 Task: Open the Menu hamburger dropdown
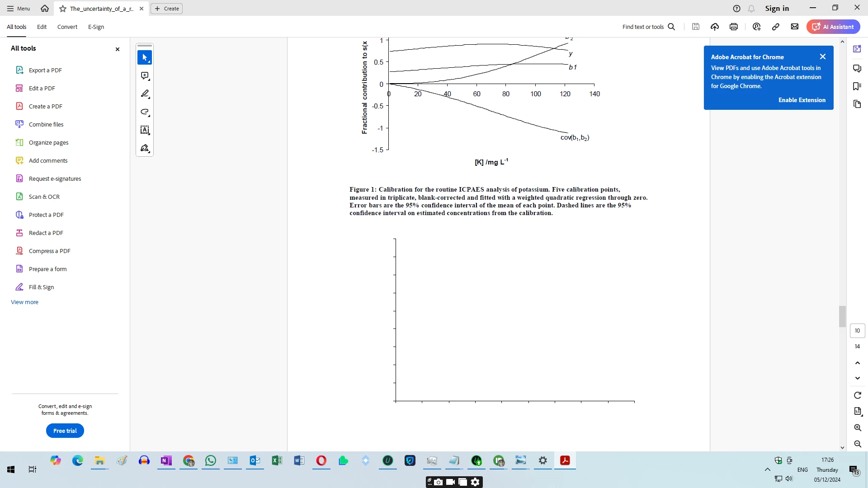18,8
